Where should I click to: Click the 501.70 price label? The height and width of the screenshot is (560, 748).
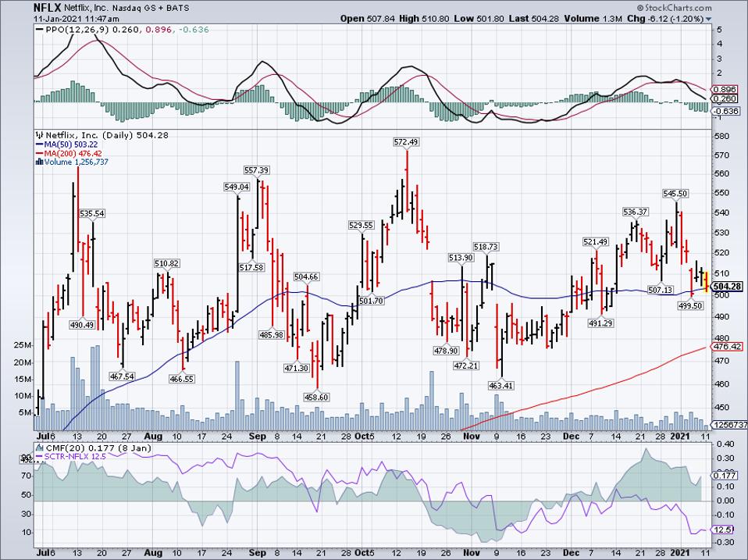point(371,301)
